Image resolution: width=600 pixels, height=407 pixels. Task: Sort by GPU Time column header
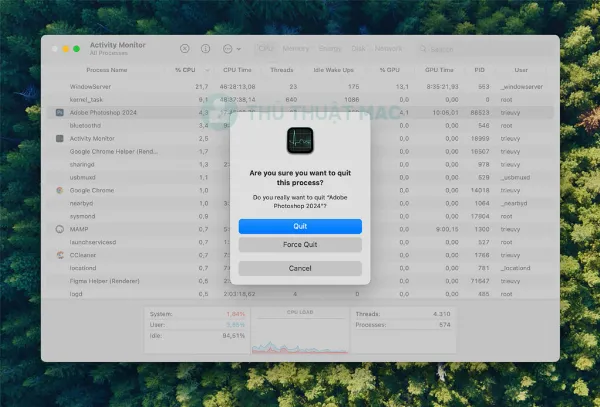(x=439, y=70)
